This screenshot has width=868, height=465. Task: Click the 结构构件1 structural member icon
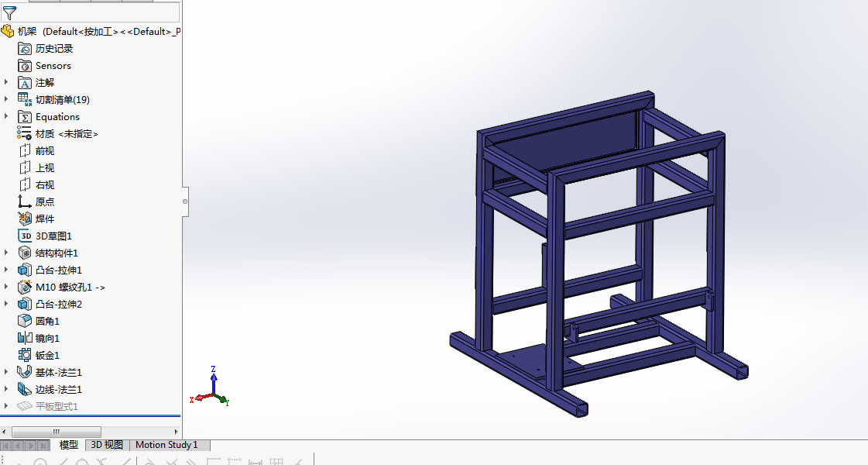[x=24, y=253]
